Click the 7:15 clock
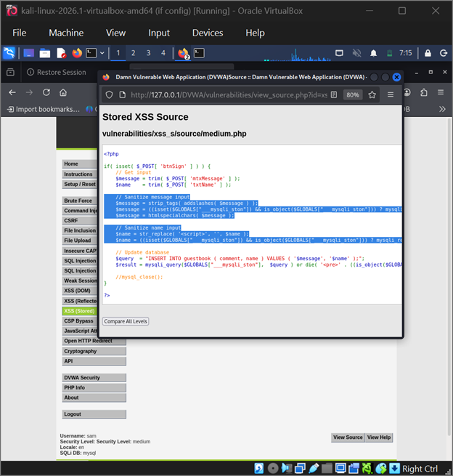This screenshot has height=476, width=453. tap(405, 53)
